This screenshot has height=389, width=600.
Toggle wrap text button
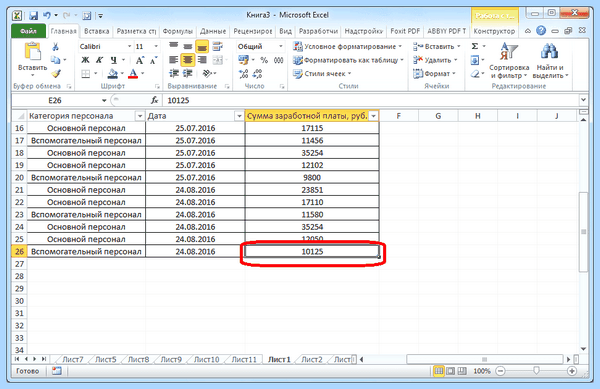click(x=217, y=47)
